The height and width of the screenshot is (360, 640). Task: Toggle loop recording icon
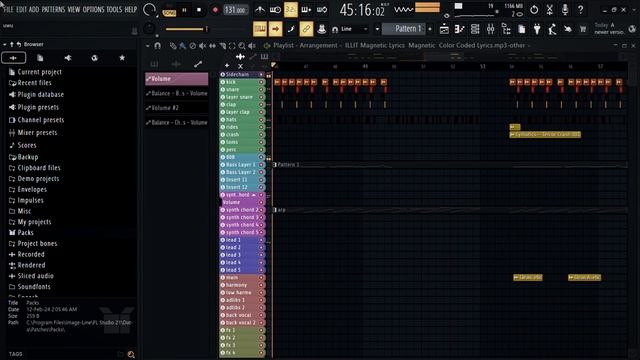tap(322, 10)
